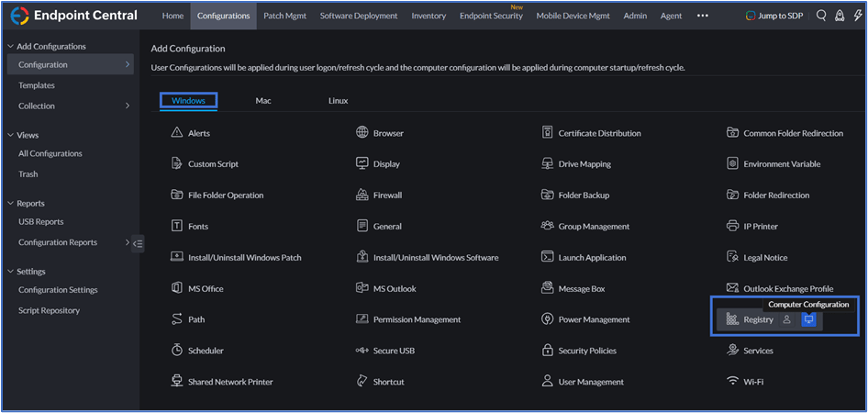Open the Environment Variable icon
The height and width of the screenshot is (413, 868).
pos(732,164)
